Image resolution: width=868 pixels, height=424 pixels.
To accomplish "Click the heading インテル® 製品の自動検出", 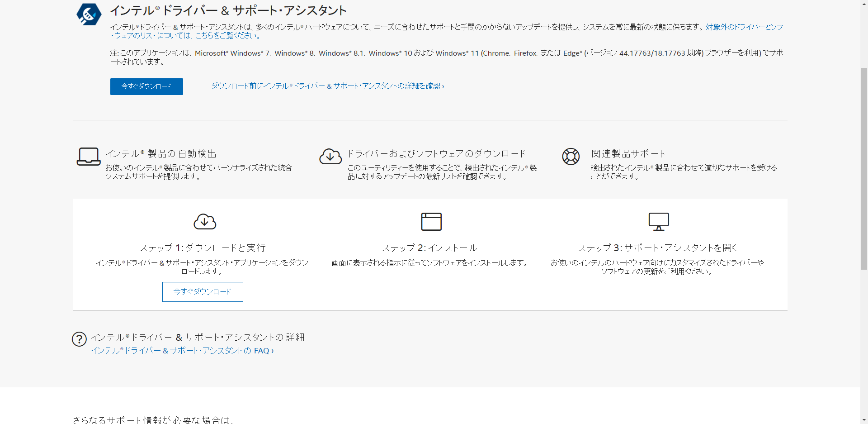I will coord(161,154).
